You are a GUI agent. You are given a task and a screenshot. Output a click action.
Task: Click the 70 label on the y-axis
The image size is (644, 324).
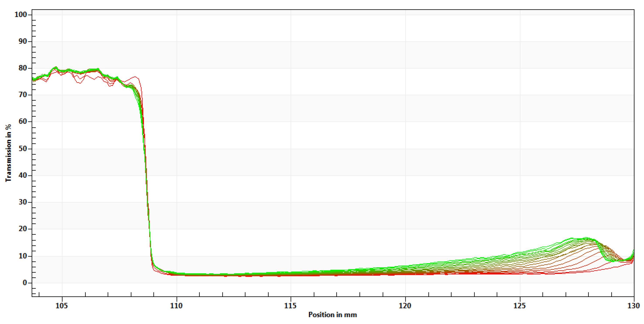22,95
